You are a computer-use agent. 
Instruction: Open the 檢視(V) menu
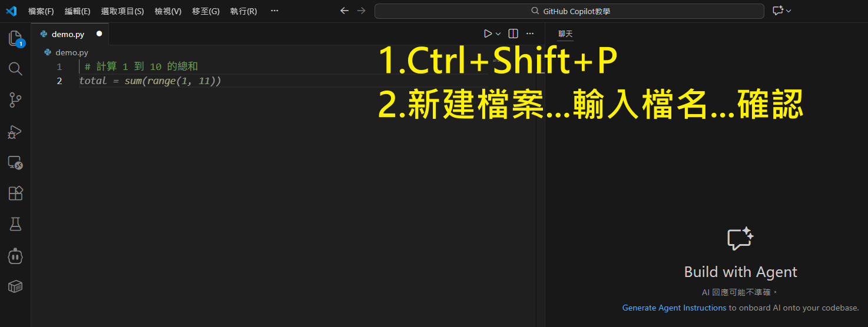pos(168,11)
